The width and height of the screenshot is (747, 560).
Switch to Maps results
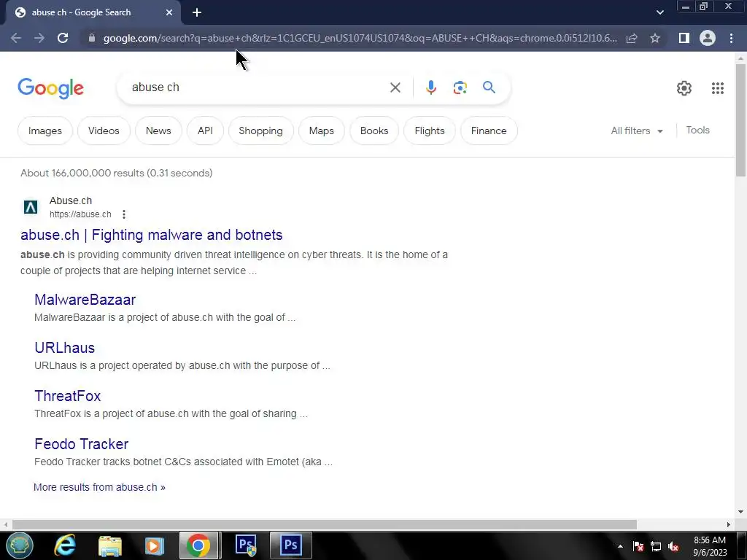click(321, 131)
